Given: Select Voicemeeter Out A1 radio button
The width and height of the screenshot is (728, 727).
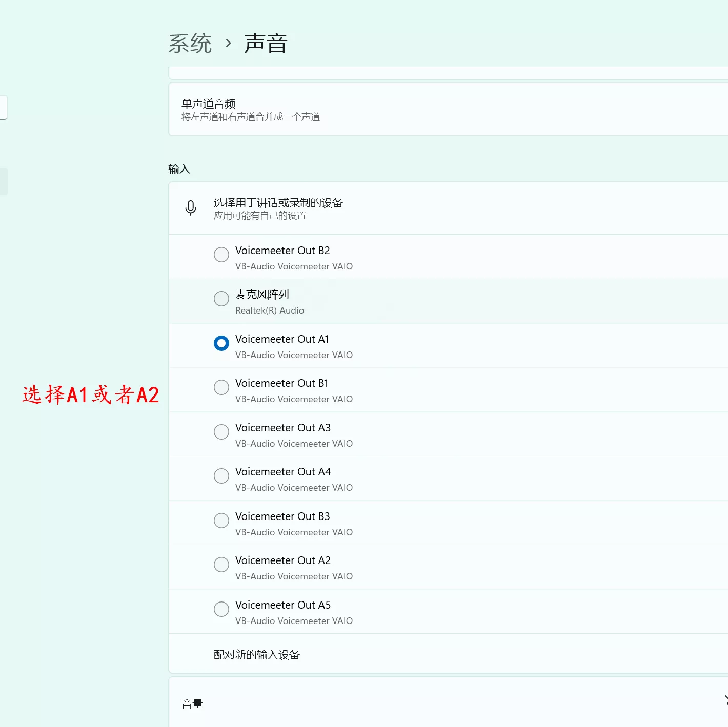Looking at the screenshot, I should (x=221, y=343).
